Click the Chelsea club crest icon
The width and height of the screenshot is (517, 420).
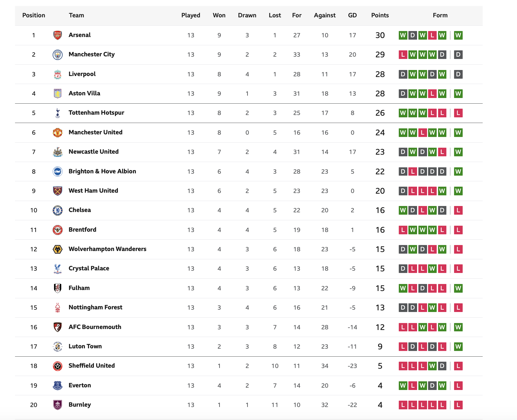coord(58,210)
